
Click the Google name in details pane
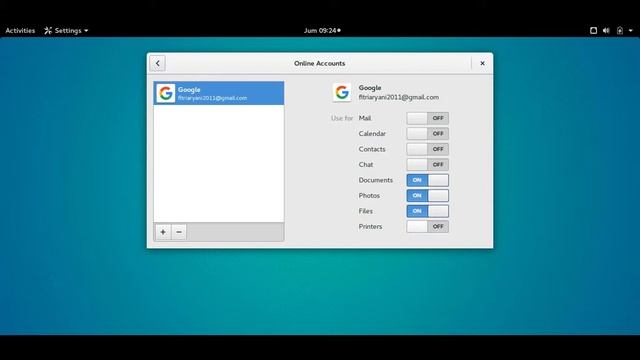[370, 88]
